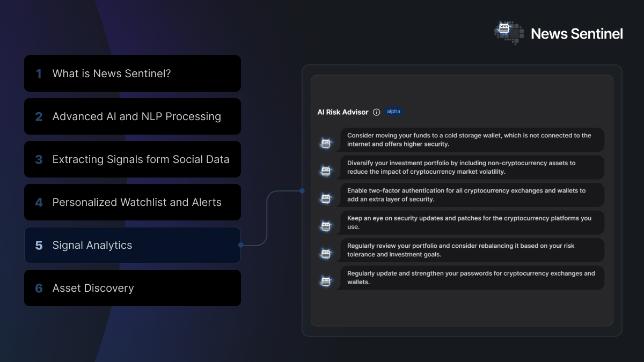
Task: Click the info icon beside AI Risk Advisor
Action: click(376, 112)
